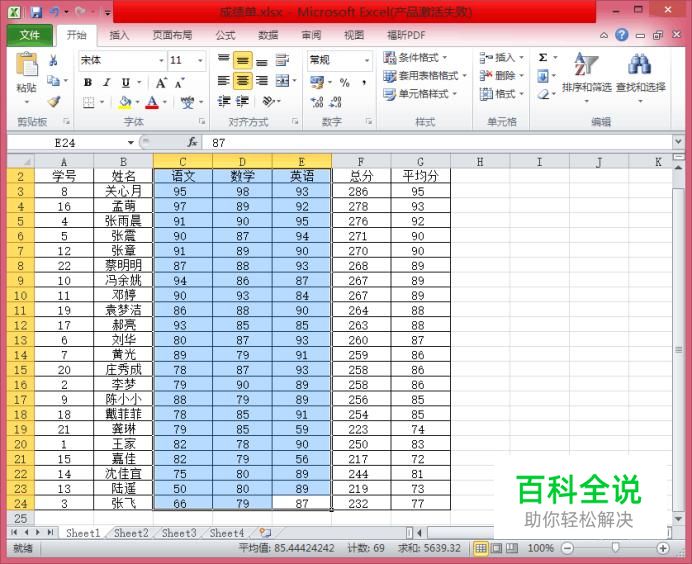The height and width of the screenshot is (564, 692).
Task: Switch to the Review tab
Action: [x=311, y=35]
